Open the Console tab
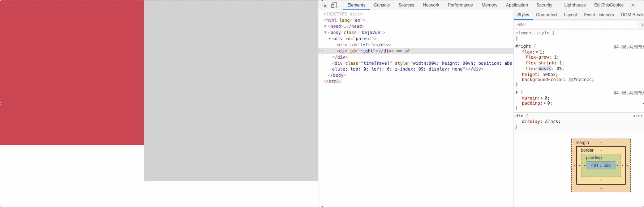This screenshot has height=207, width=644. tap(382, 5)
